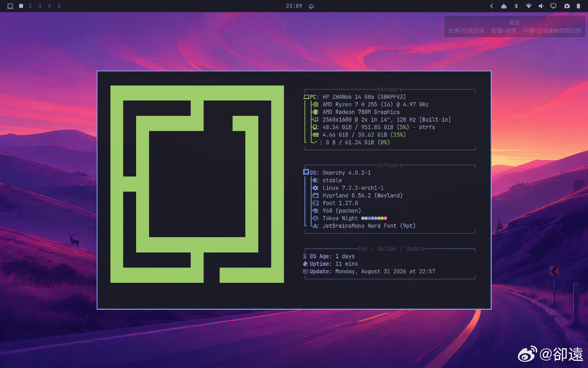Open the Wi-Fi network icon

click(529, 6)
